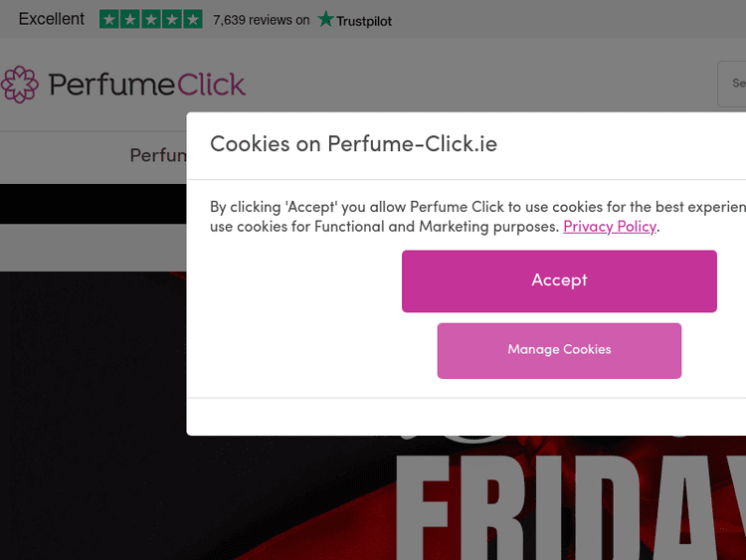Viewport: 746px width, 560px height.
Task: Click the cookie dialog heading text
Action: (x=353, y=144)
